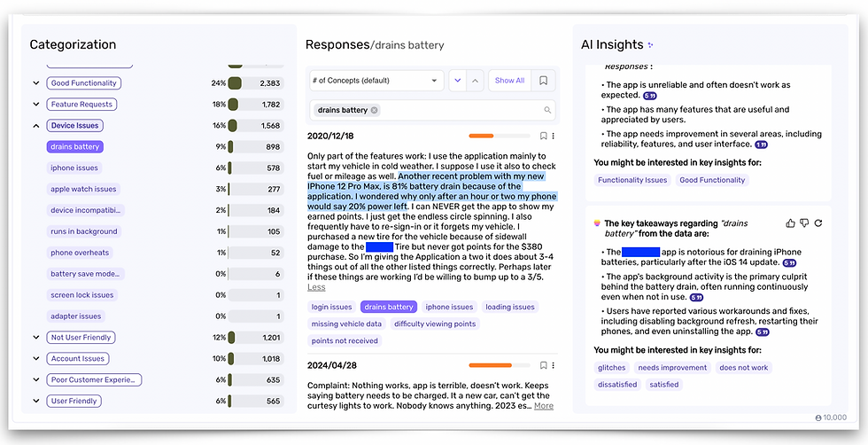
Task: Expand the Feature Requests category
Action: click(36, 105)
